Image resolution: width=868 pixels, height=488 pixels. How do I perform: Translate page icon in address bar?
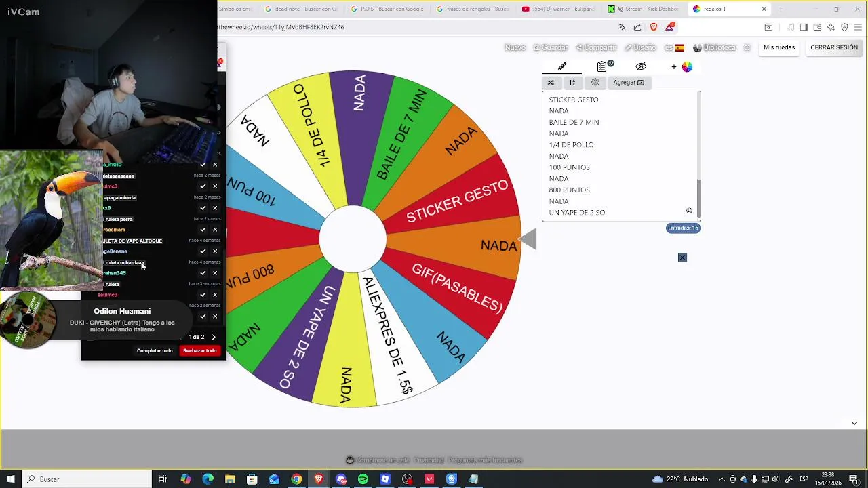(622, 27)
